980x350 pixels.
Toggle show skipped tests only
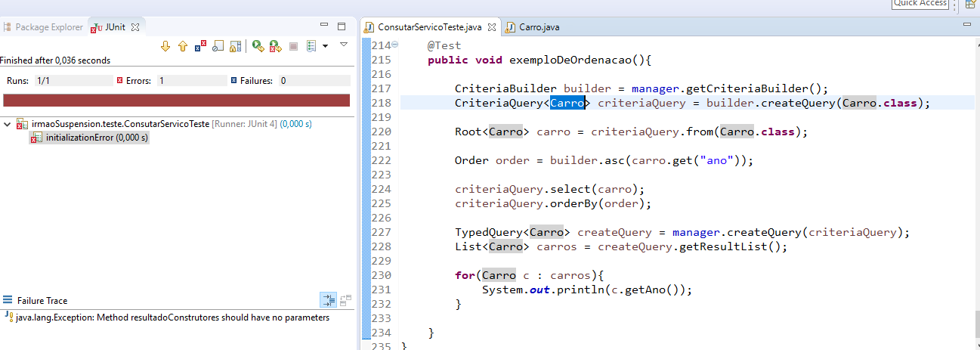click(x=218, y=46)
